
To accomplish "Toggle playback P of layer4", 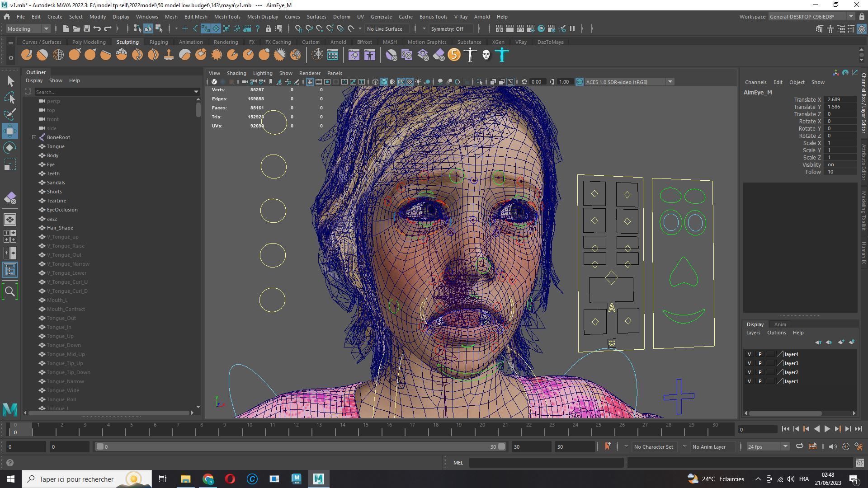I will coord(760,354).
